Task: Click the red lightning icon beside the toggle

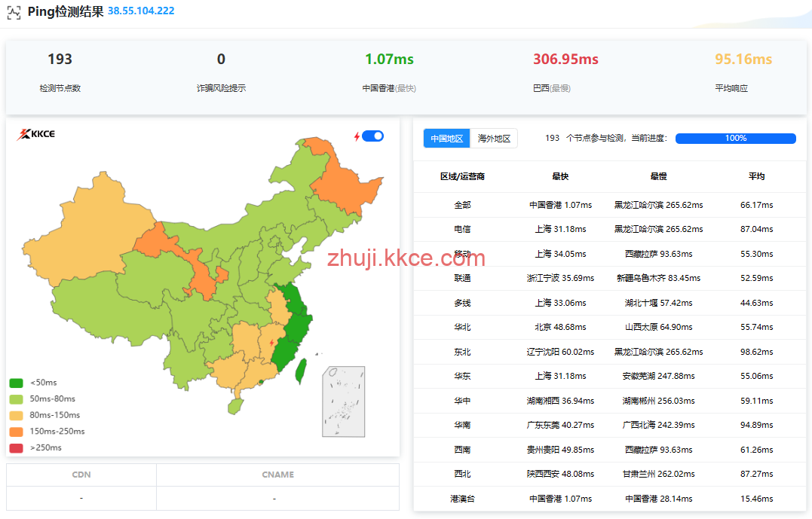Action: click(x=357, y=136)
